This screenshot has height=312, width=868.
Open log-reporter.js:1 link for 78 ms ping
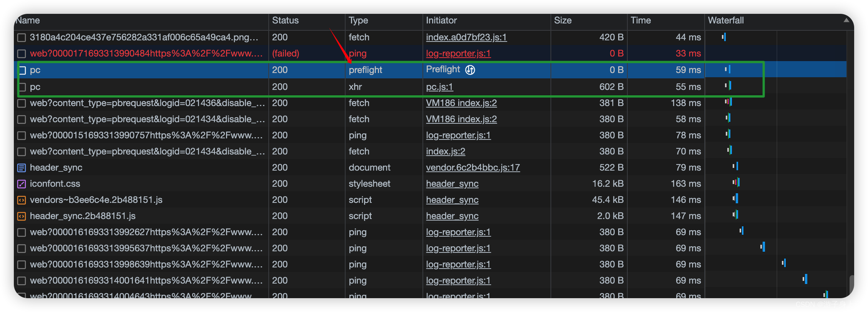(458, 135)
